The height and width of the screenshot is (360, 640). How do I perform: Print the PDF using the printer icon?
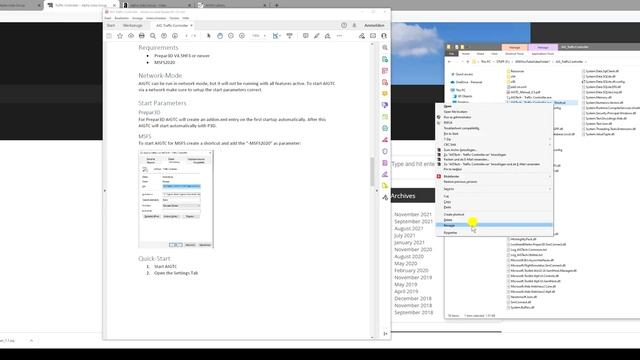coord(142,36)
